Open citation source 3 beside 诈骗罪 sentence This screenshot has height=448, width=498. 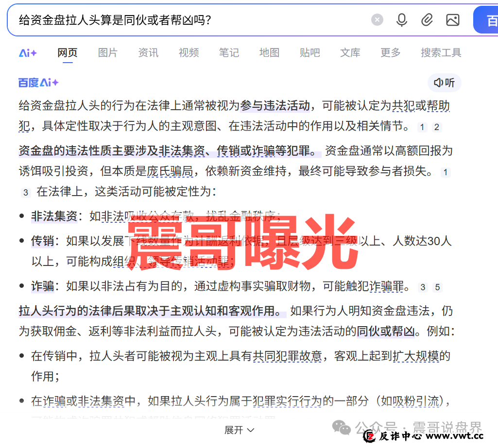[x=422, y=287]
